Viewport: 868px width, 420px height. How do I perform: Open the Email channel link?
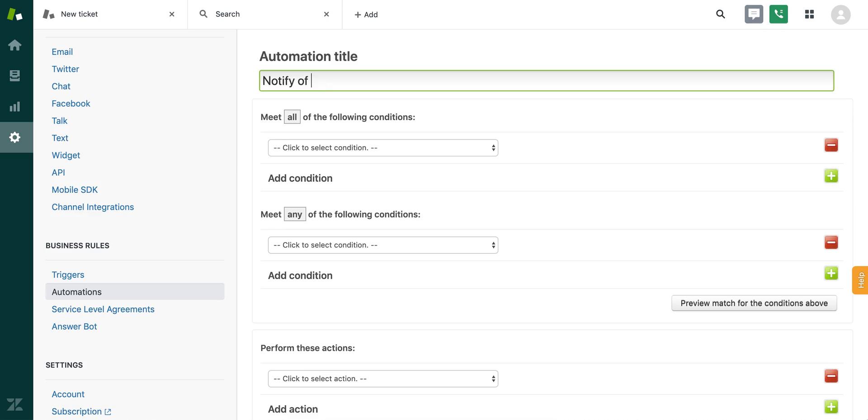pyautogui.click(x=62, y=52)
